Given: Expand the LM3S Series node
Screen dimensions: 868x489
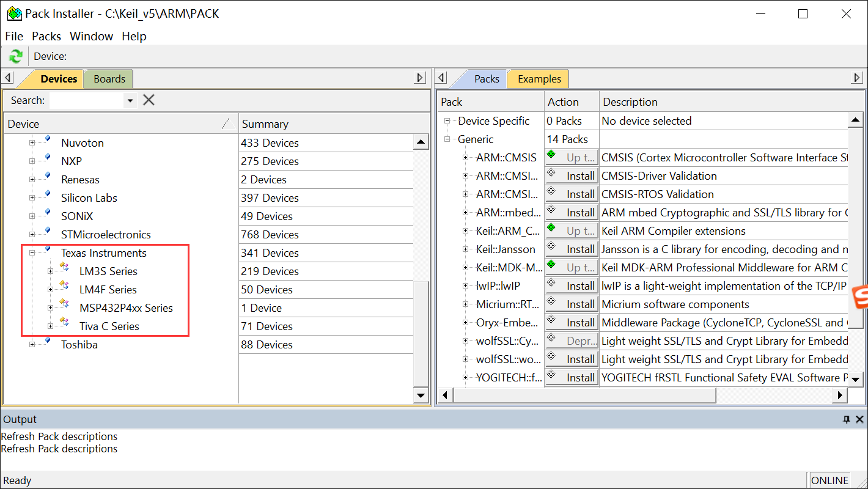Looking at the screenshot, I should click(51, 271).
